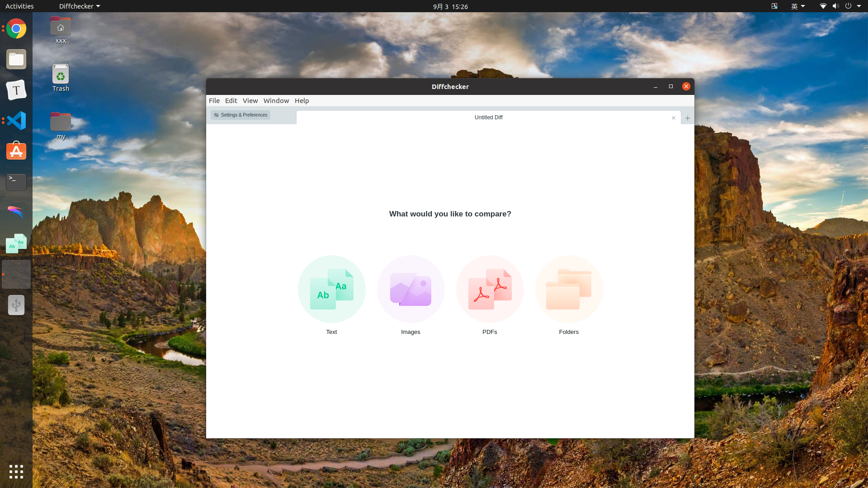Show all applications grid
The height and width of the screenshot is (488, 868).
coord(16,471)
